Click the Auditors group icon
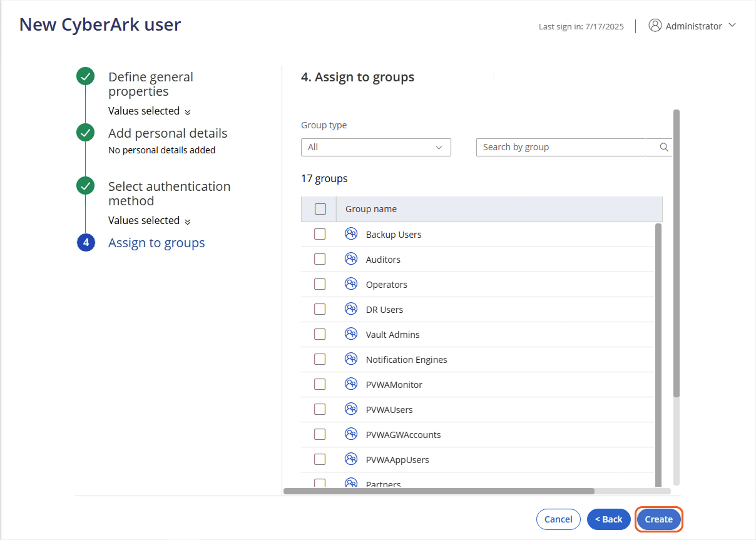 tap(351, 259)
